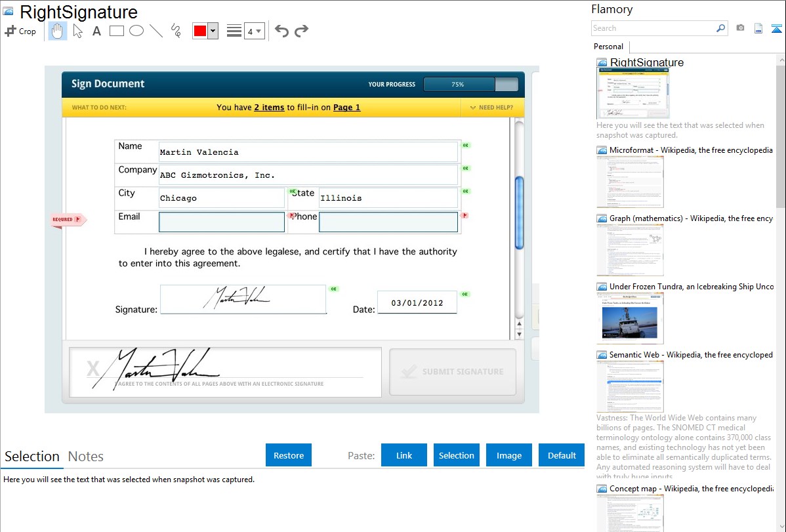Viewport: 786px width, 532px height.
Task: Click icon beside Concept map title
Action: pos(602,489)
